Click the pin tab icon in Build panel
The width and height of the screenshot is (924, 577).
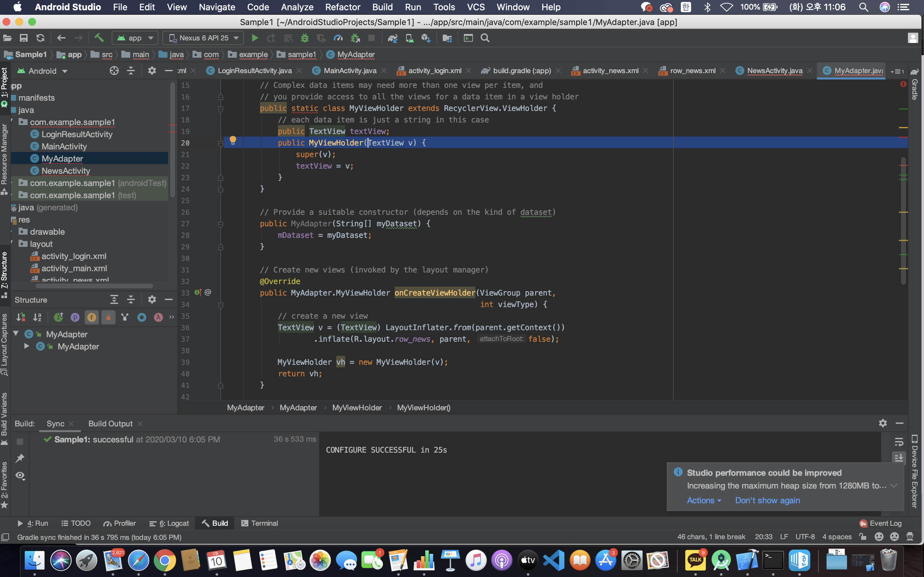(20, 458)
